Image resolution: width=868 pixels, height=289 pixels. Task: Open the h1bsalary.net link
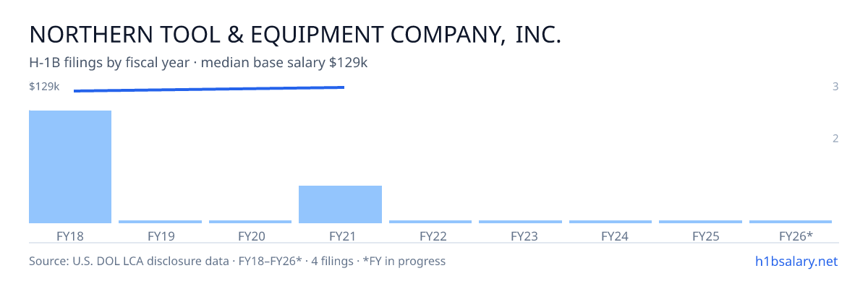pos(796,261)
